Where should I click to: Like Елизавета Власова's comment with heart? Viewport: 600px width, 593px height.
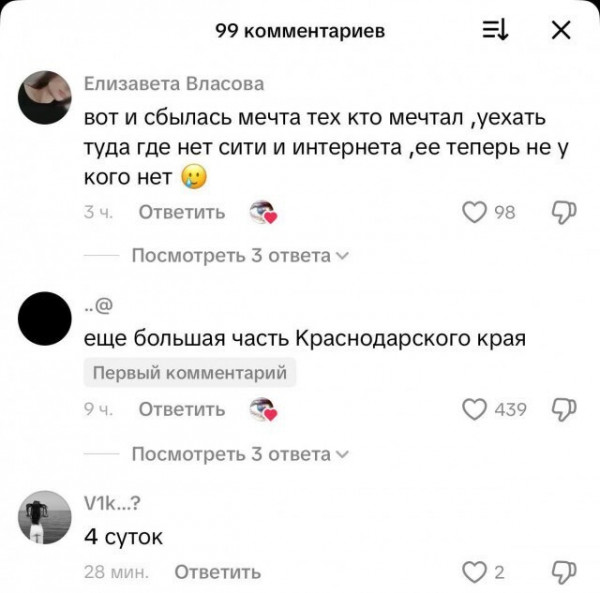coord(474,212)
